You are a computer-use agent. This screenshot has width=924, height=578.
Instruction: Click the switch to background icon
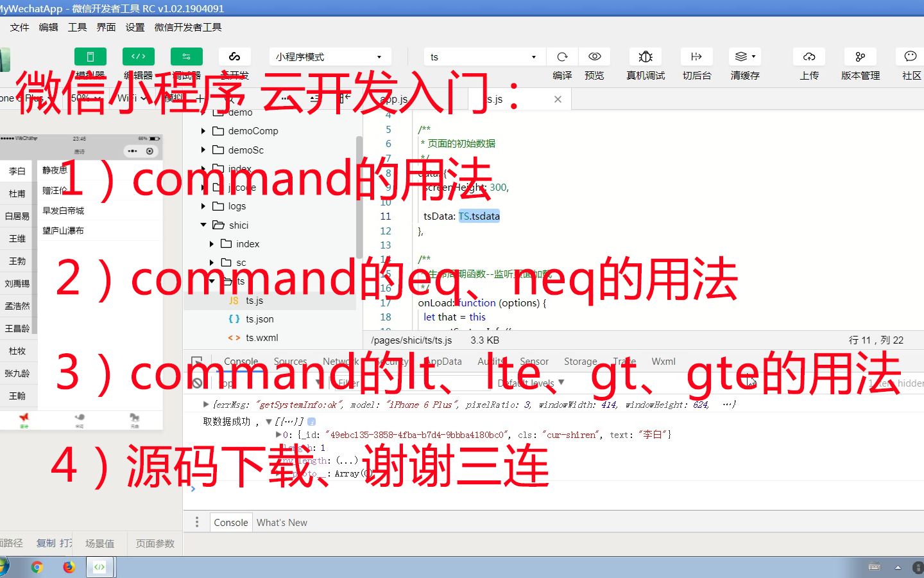click(697, 57)
